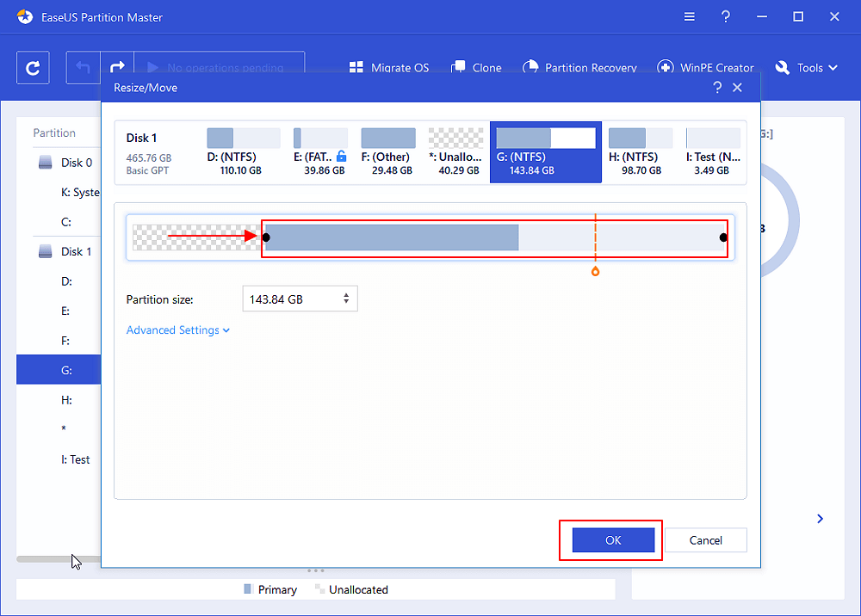This screenshot has width=861, height=616.
Task: Click the unlock icon on E: partition
Action: [342, 157]
